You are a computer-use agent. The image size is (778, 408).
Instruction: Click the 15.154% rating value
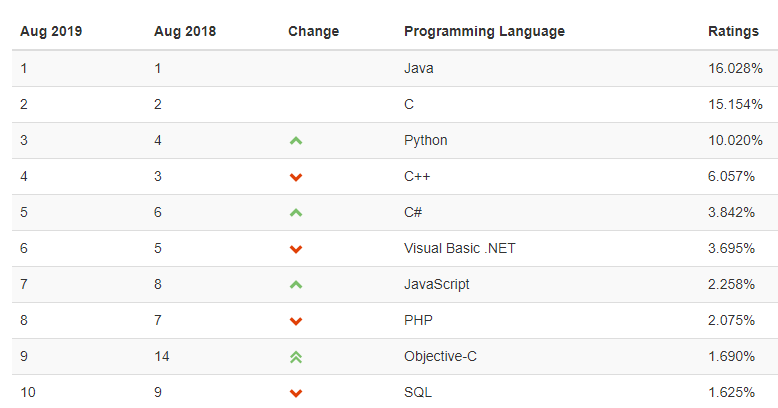coord(735,104)
